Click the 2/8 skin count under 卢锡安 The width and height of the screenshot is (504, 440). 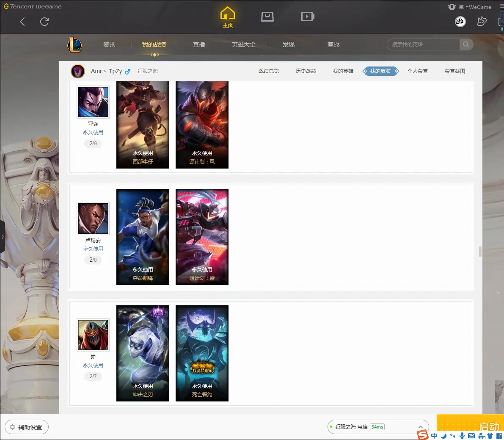pyautogui.click(x=93, y=260)
